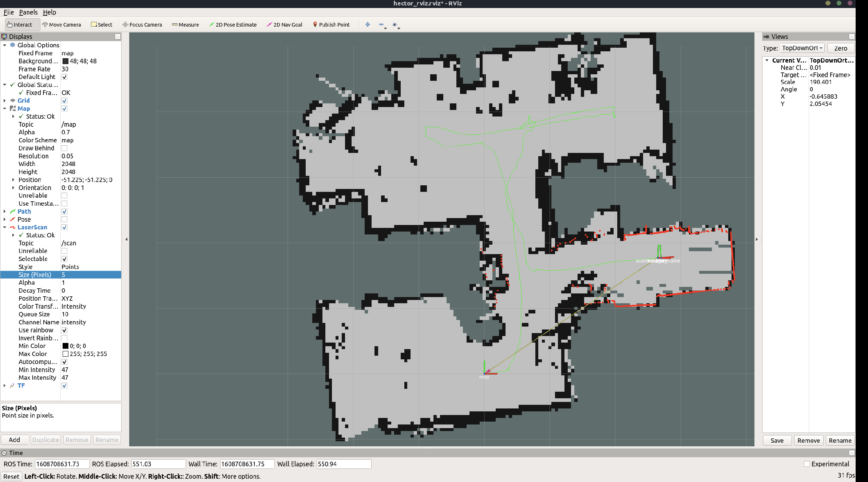
Task: Activate the Publish Point tool
Action: click(331, 25)
